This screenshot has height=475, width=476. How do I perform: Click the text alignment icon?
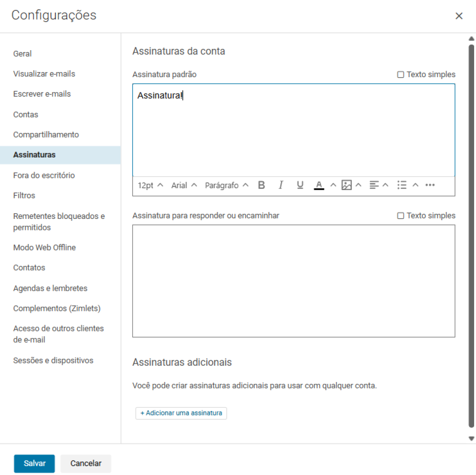point(374,185)
